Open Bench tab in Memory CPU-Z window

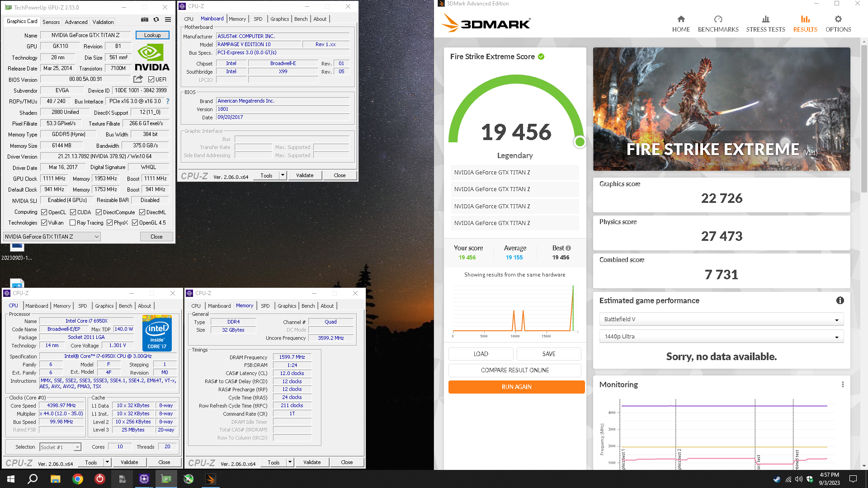point(308,306)
